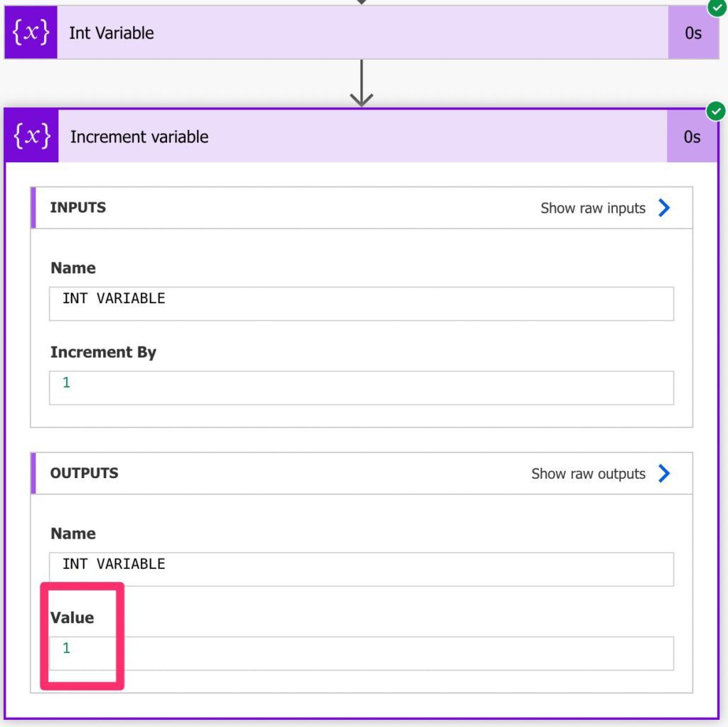The height and width of the screenshot is (727, 728).
Task: Click the INPUTS section header
Action: tap(78, 208)
